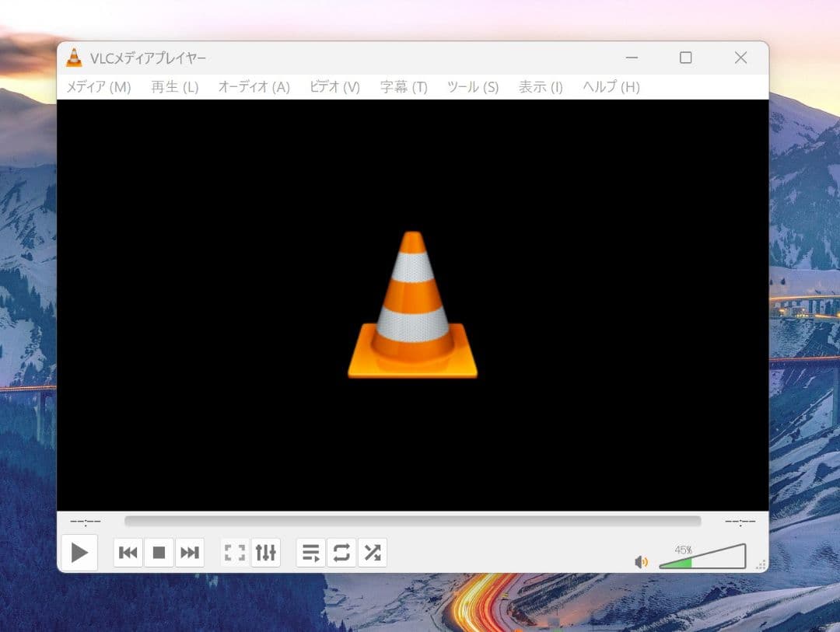The width and height of the screenshot is (840, 632).
Task: Open the メディア (M) menu
Action: [98, 87]
